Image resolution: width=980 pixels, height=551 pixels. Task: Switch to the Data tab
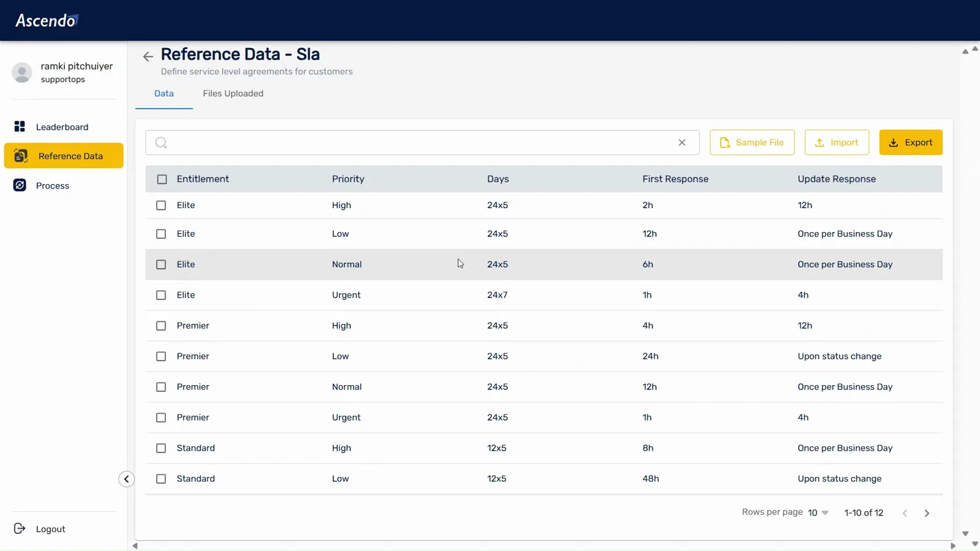point(164,94)
